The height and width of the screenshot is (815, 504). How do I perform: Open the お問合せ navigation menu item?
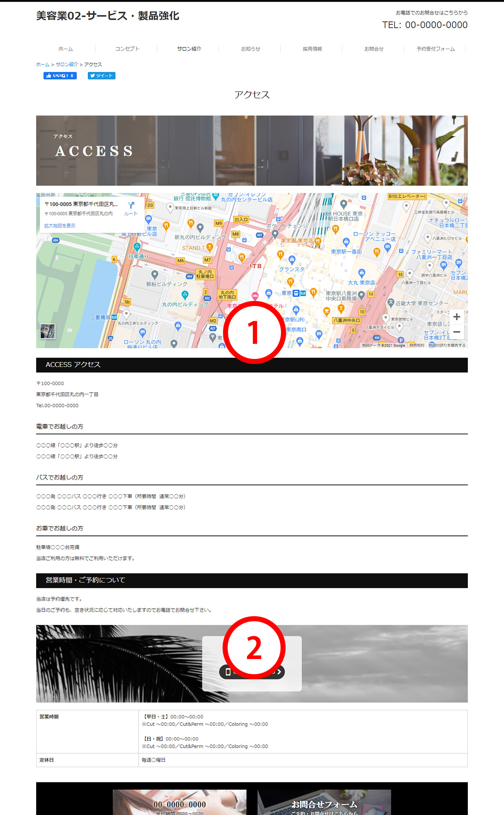point(374,49)
